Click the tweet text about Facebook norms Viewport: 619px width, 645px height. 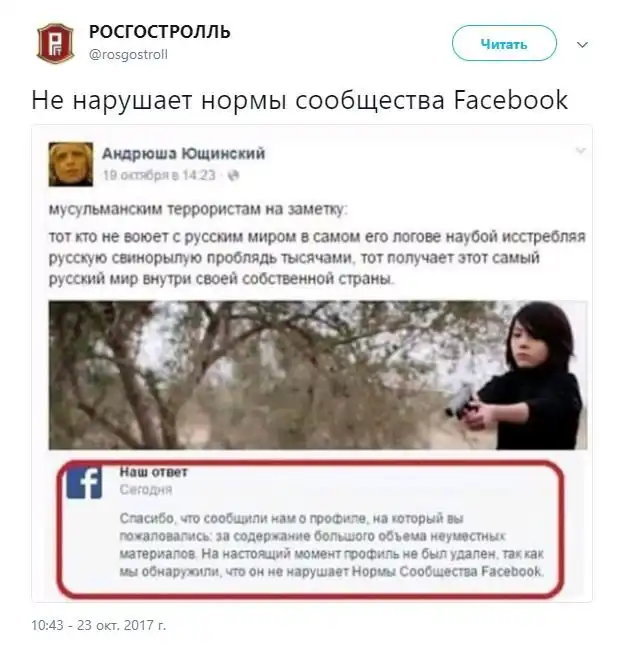[299, 100]
